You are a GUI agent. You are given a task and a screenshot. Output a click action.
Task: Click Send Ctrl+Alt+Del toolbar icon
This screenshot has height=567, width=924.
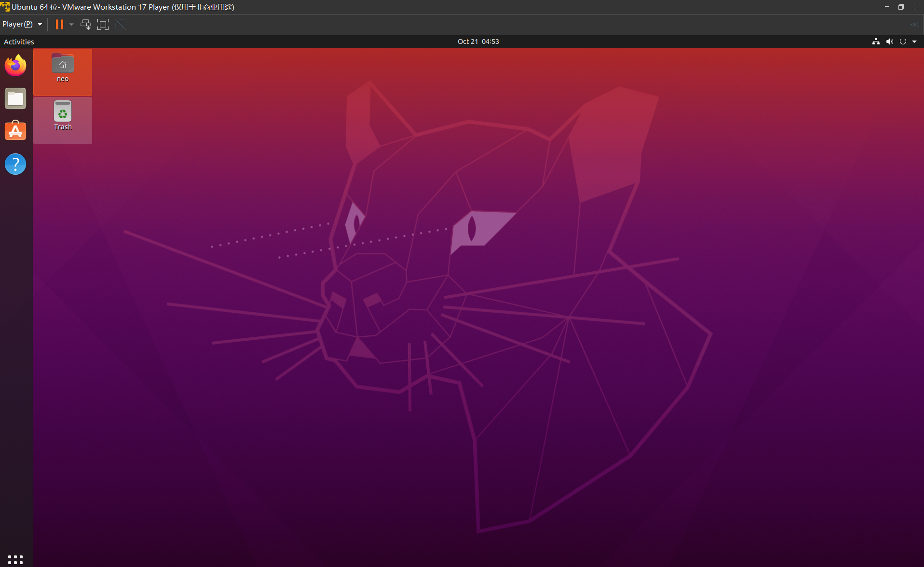point(85,25)
